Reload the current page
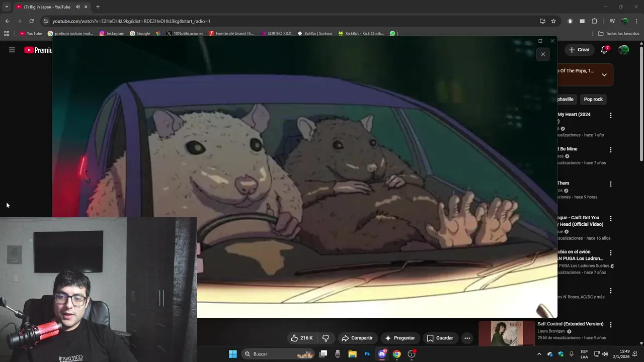 pyautogui.click(x=31, y=21)
